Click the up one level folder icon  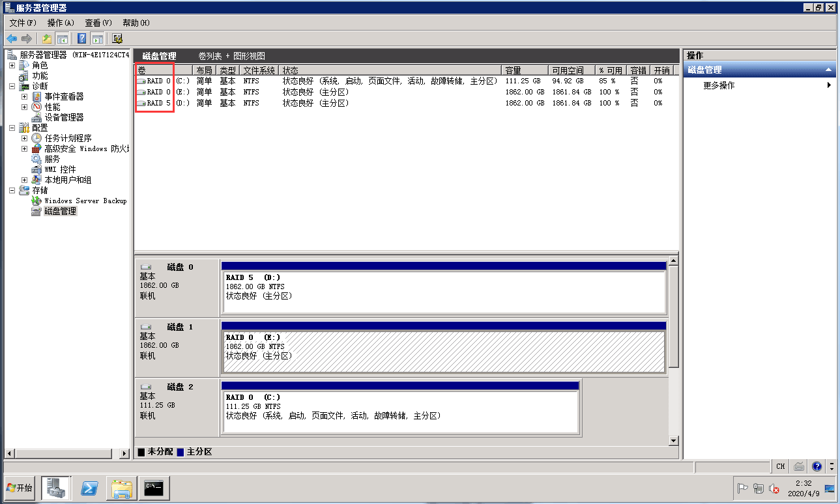47,38
